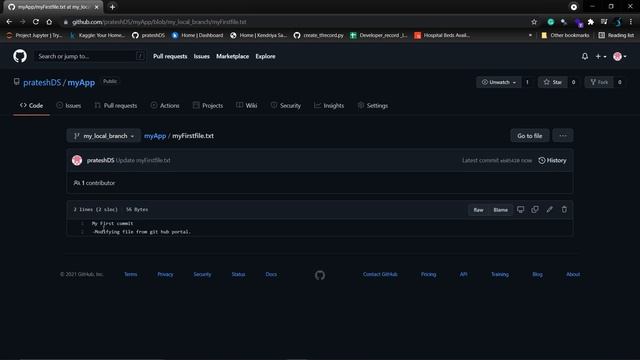Open the Blame view
This screenshot has height=360, width=640.
pyautogui.click(x=500, y=210)
